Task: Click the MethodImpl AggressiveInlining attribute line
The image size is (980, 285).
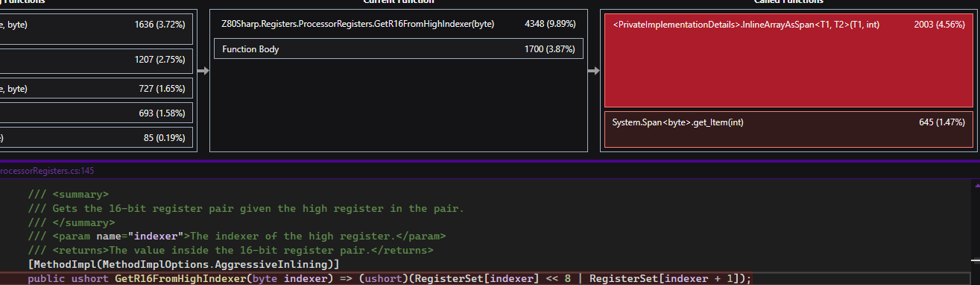Action: (x=183, y=264)
